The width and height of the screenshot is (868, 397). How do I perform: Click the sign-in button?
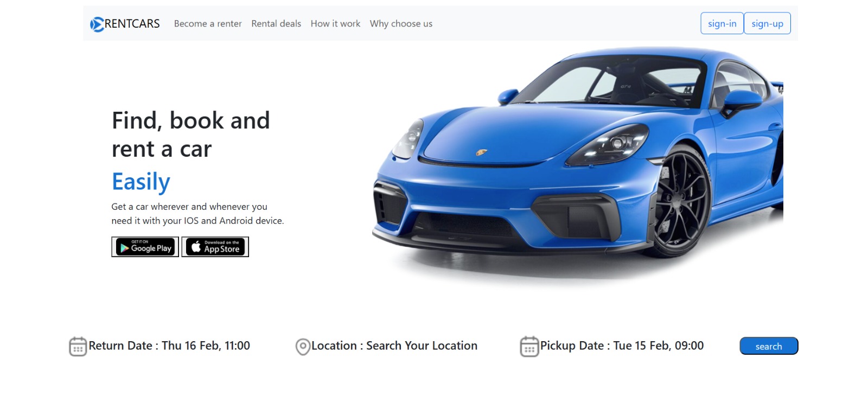(722, 23)
